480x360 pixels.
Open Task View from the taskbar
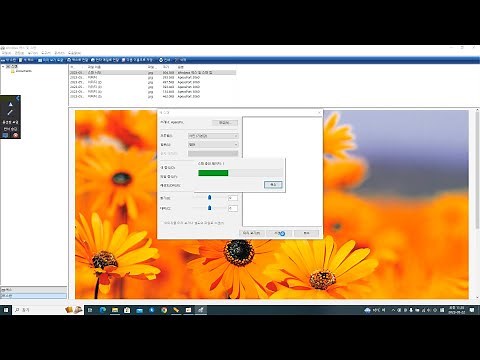(x=90, y=310)
